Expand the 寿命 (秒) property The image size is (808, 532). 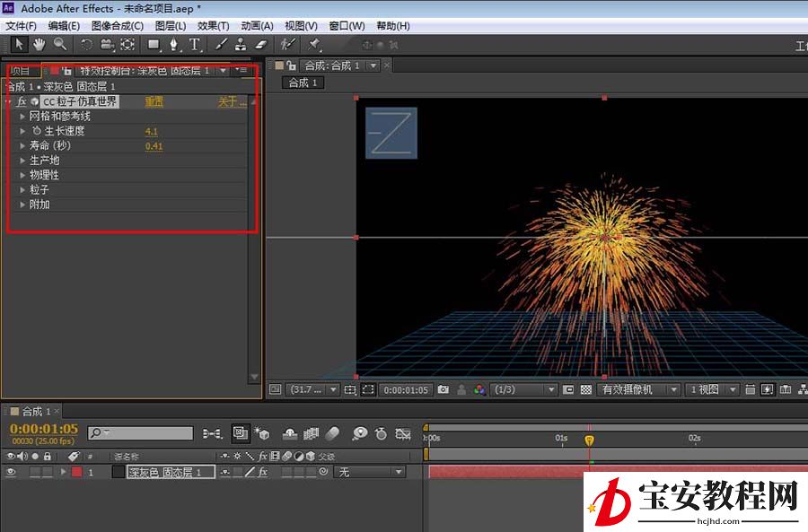[x=22, y=145]
